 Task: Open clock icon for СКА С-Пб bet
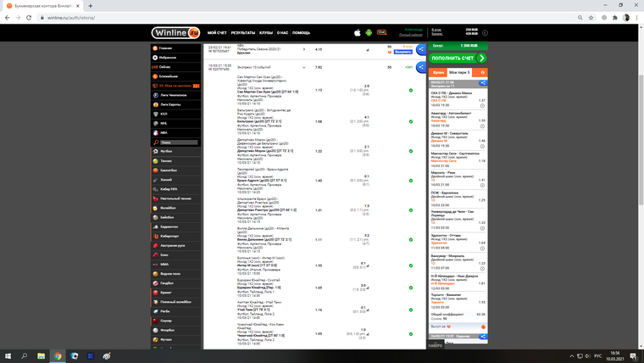[x=483, y=106]
